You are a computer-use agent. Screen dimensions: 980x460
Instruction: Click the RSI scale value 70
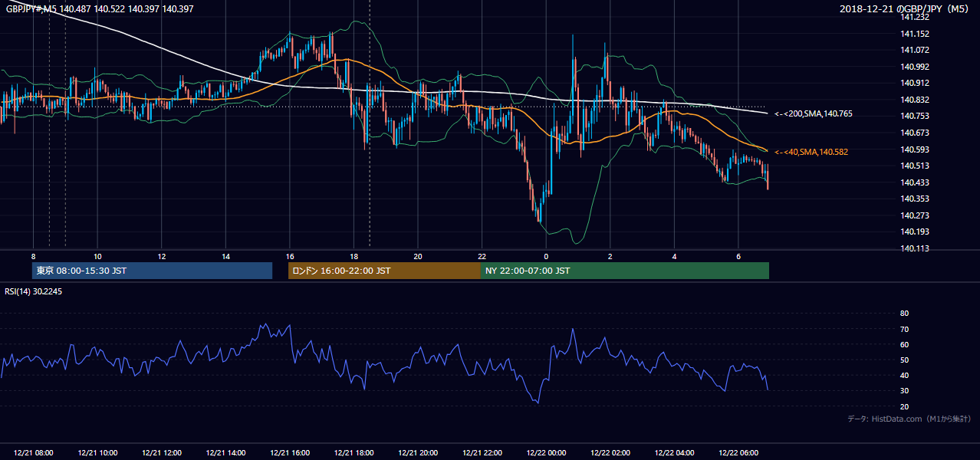pyautogui.click(x=904, y=329)
